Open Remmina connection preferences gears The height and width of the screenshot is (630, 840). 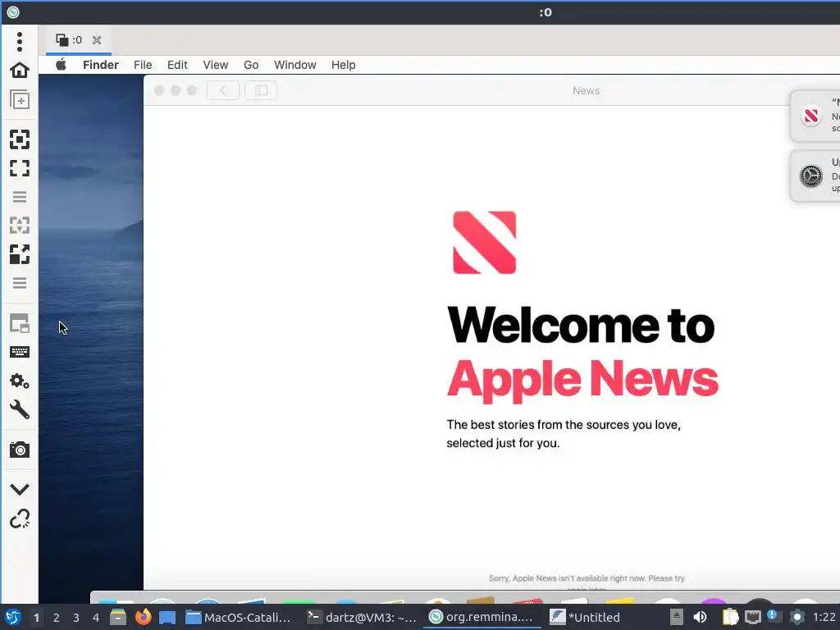click(x=20, y=381)
